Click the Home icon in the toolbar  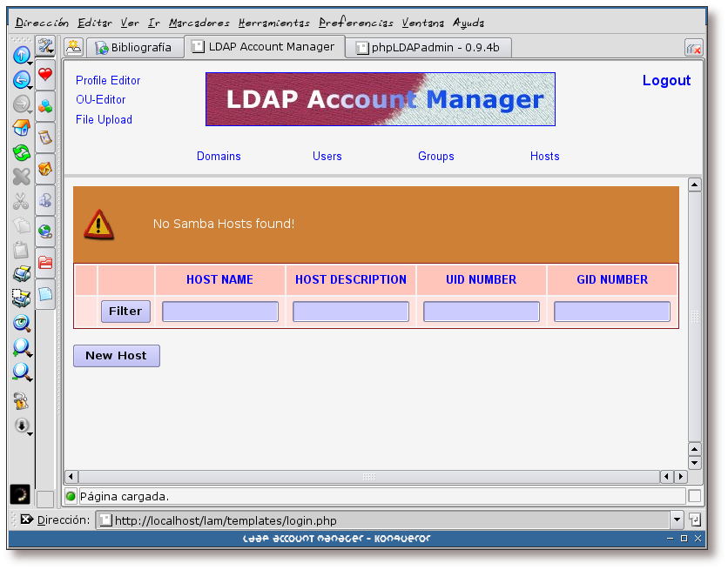(21, 128)
